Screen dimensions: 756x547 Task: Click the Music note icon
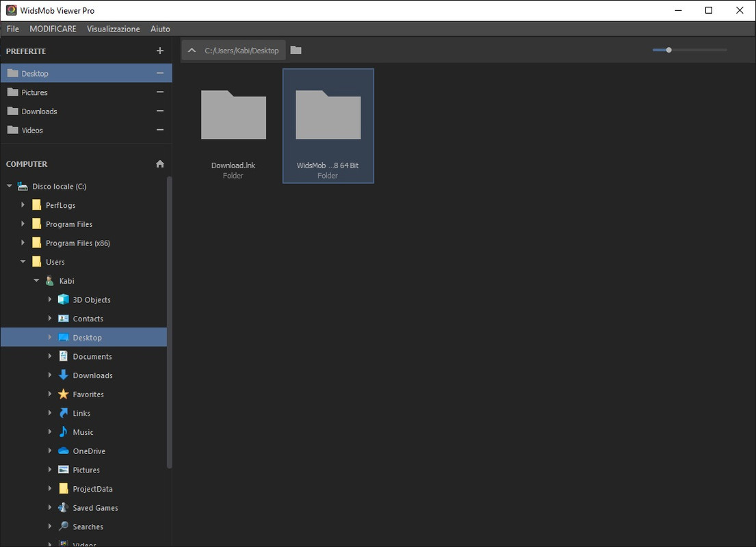tap(63, 432)
